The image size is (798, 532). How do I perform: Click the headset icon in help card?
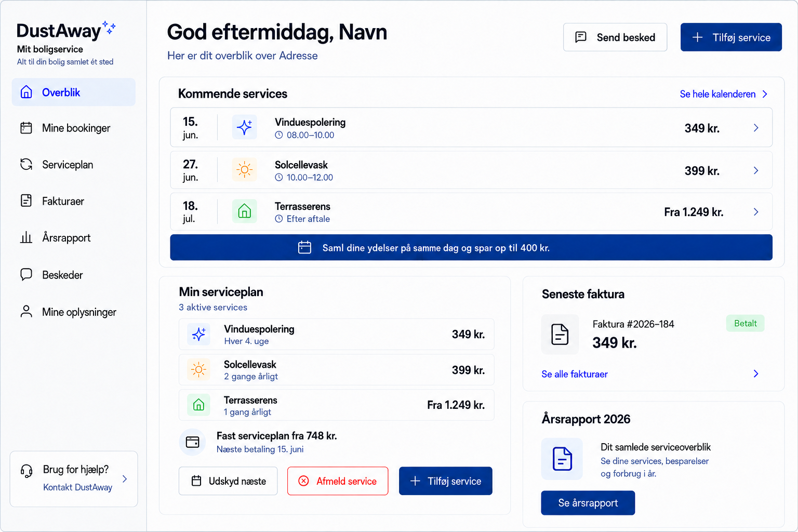point(26,471)
